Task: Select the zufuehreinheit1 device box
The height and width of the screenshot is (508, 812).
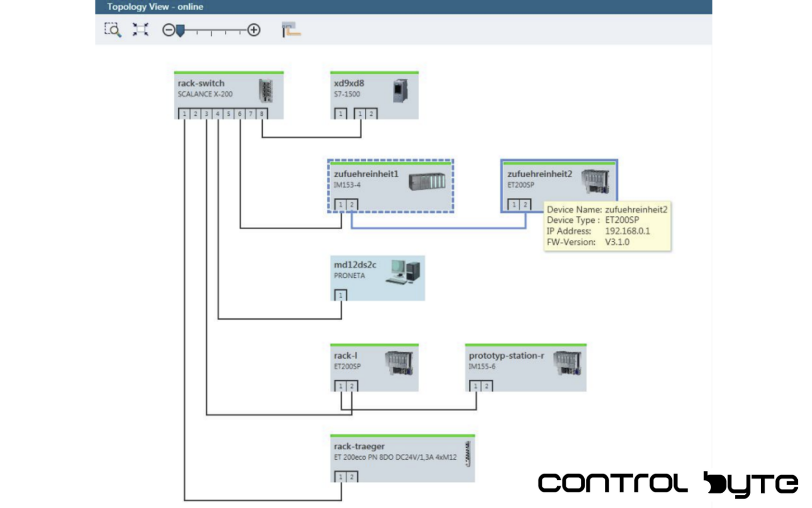Action: 370,186
